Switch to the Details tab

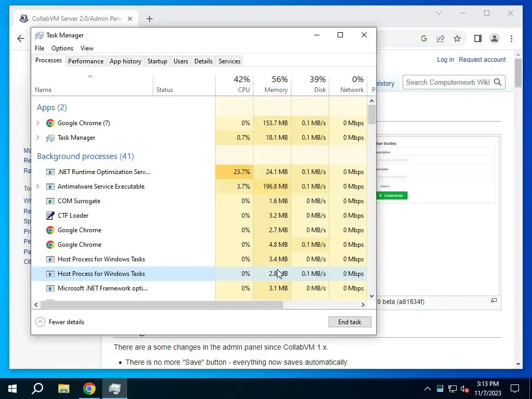point(203,61)
